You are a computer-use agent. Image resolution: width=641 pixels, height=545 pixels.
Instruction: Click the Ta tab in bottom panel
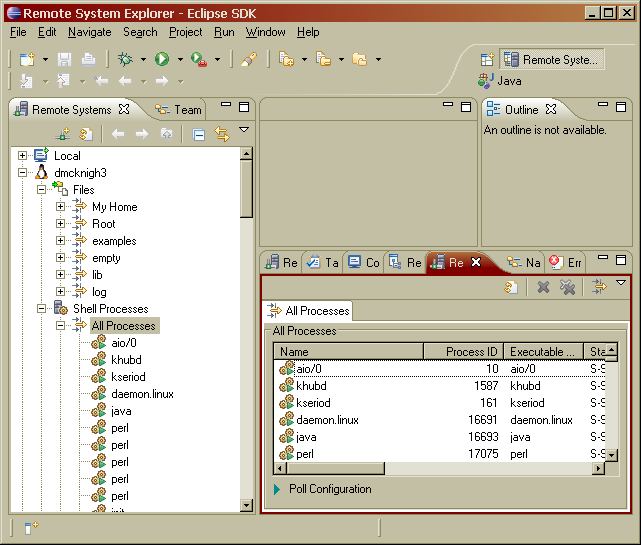click(x=323, y=262)
